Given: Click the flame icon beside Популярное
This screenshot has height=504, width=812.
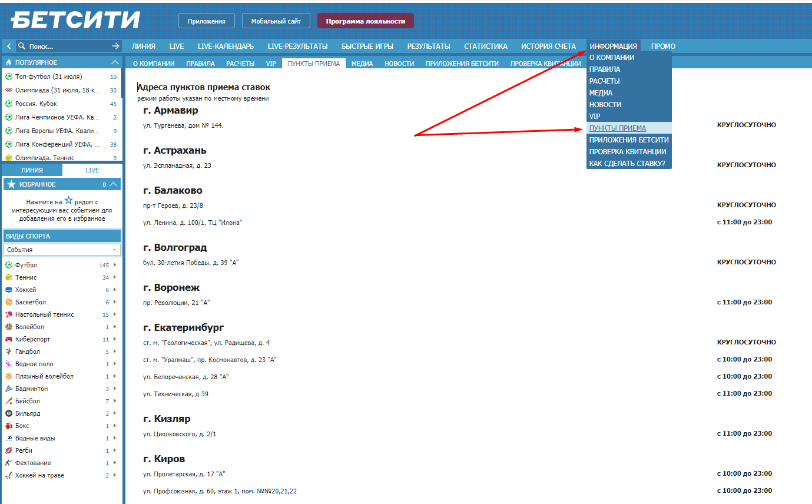Looking at the screenshot, I should tap(9, 62).
